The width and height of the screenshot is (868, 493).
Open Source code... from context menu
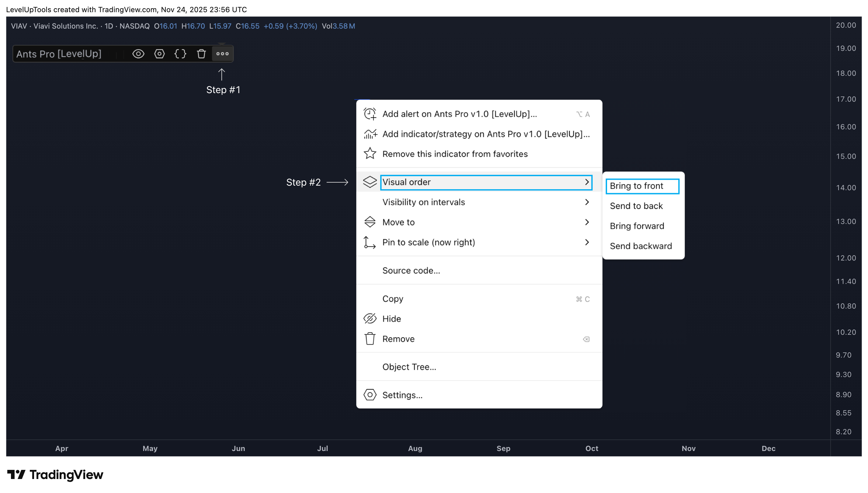[x=479, y=271]
